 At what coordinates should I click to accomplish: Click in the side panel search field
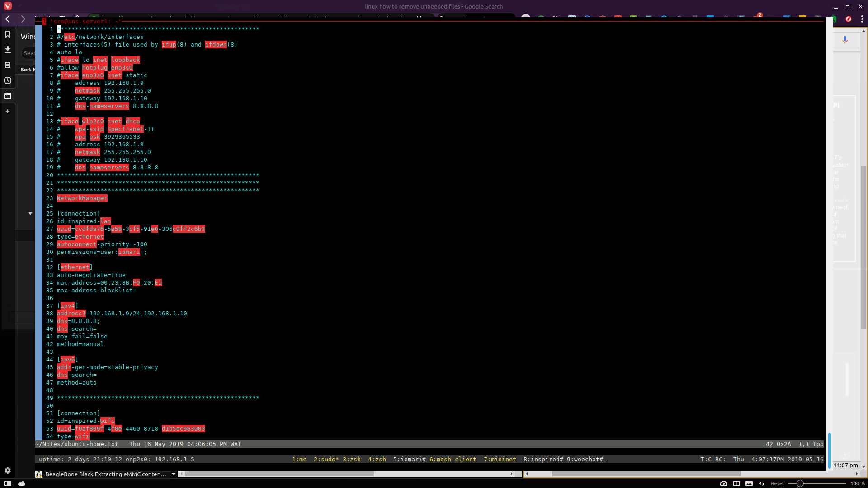click(28, 53)
